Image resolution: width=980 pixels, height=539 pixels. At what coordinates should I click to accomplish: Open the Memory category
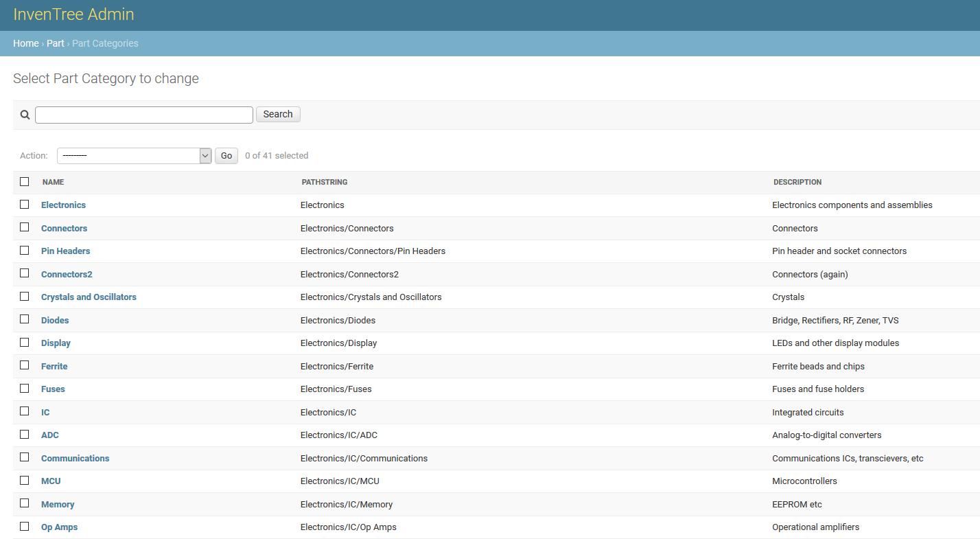click(58, 503)
